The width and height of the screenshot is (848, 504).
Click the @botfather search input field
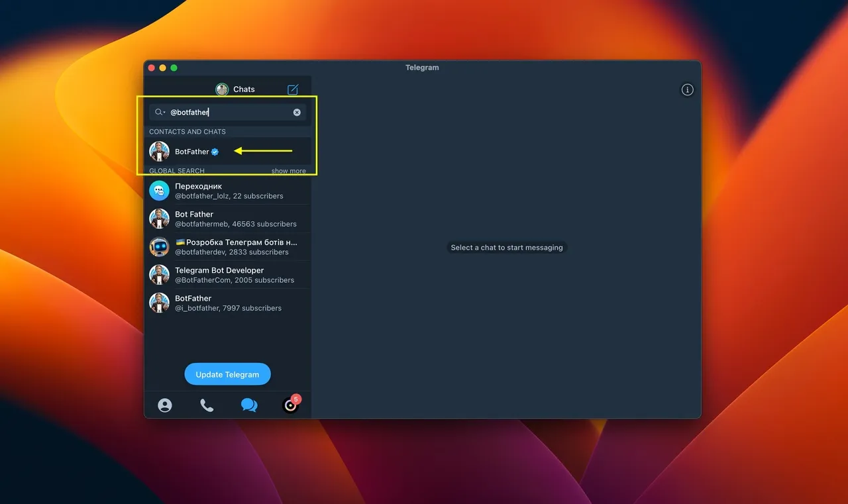227,113
